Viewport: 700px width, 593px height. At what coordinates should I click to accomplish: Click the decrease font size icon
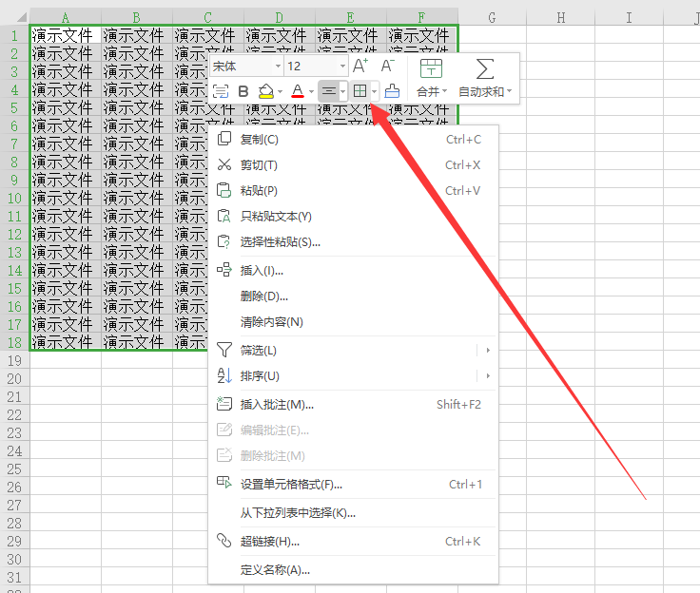coord(387,66)
